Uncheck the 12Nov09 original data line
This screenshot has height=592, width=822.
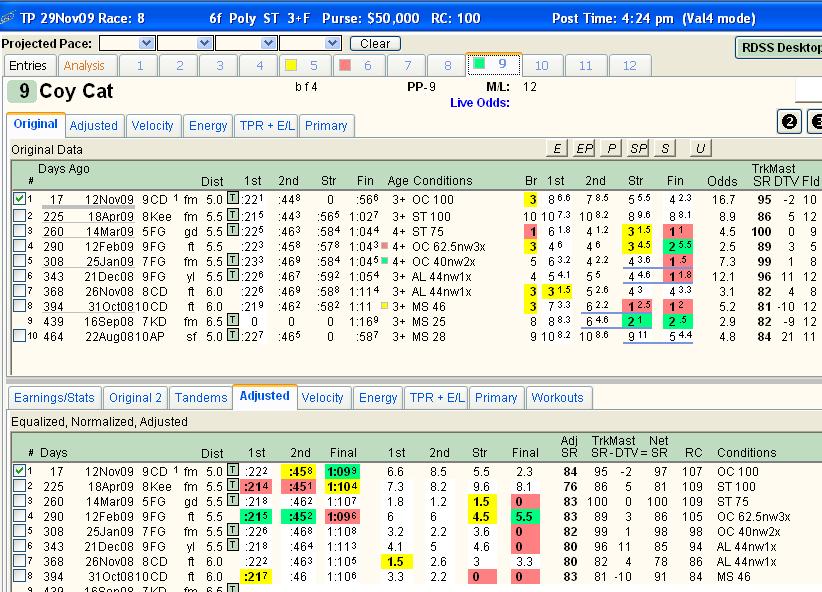[x=19, y=199]
